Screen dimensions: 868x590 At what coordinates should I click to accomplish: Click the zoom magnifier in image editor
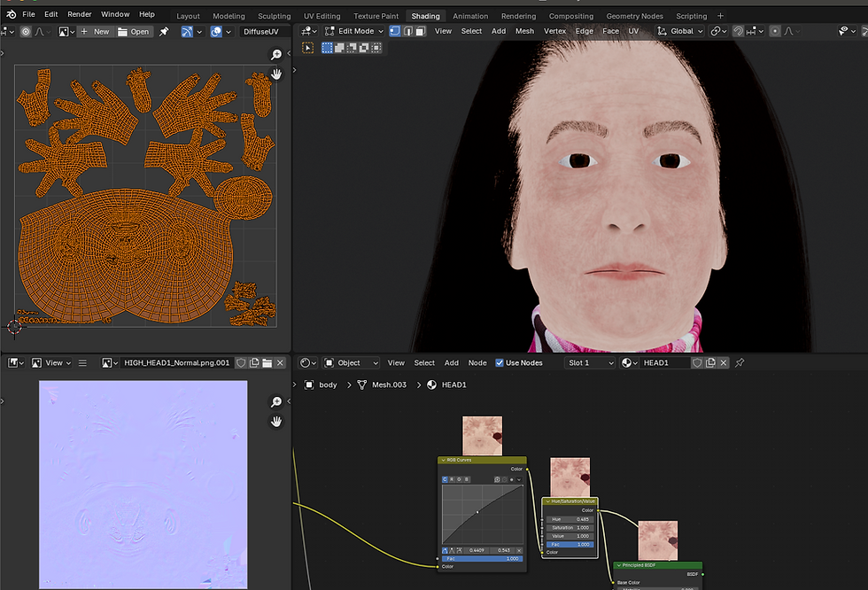click(275, 402)
